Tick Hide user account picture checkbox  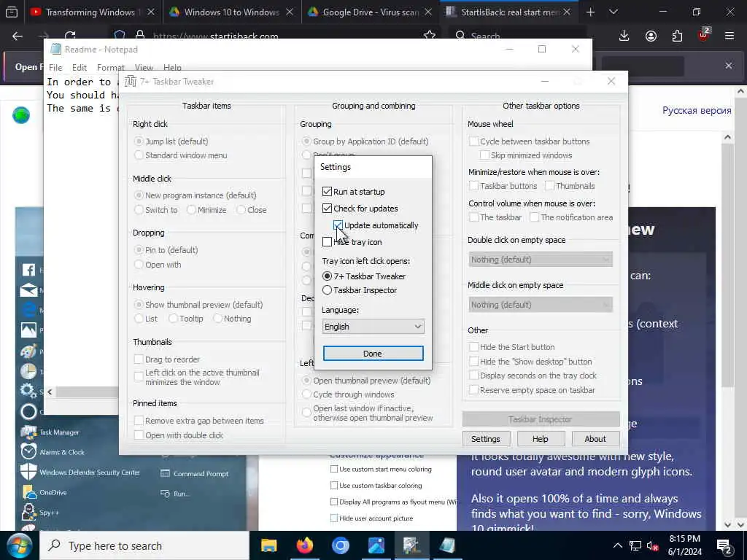[334, 518]
